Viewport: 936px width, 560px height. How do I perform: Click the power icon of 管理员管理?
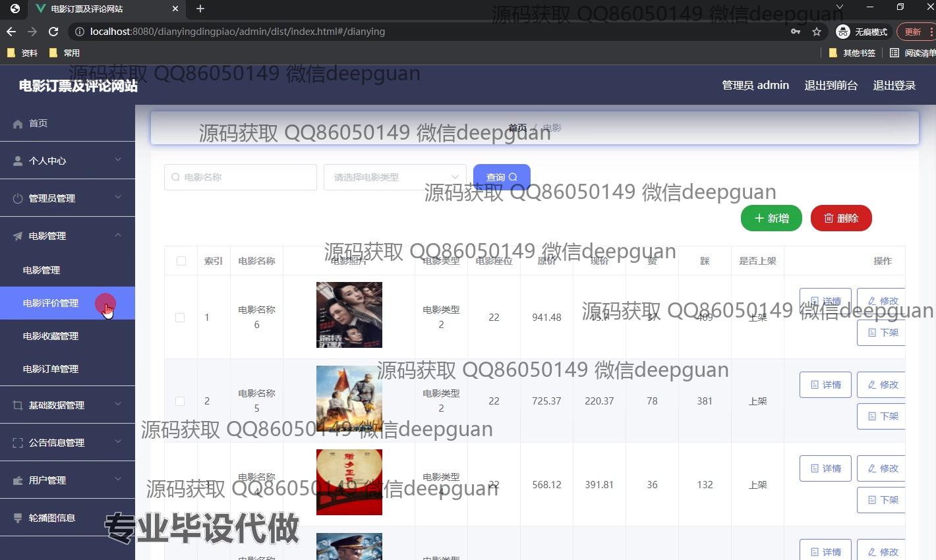(18, 198)
